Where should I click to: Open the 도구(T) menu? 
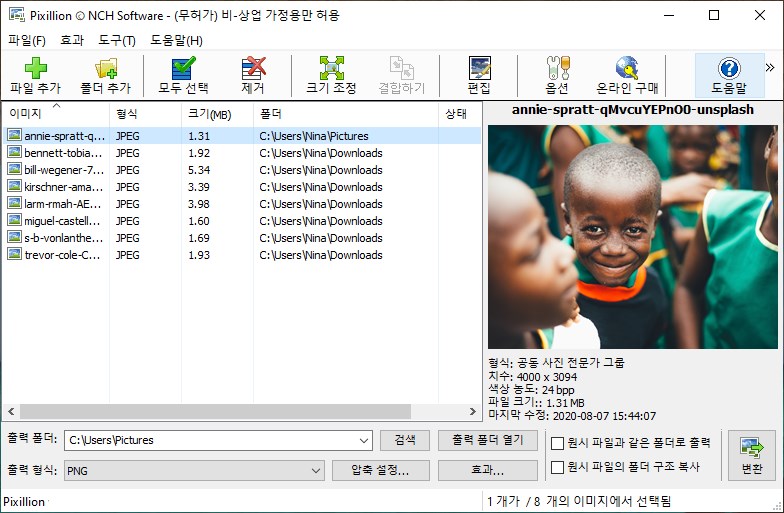pyautogui.click(x=116, y=40)
